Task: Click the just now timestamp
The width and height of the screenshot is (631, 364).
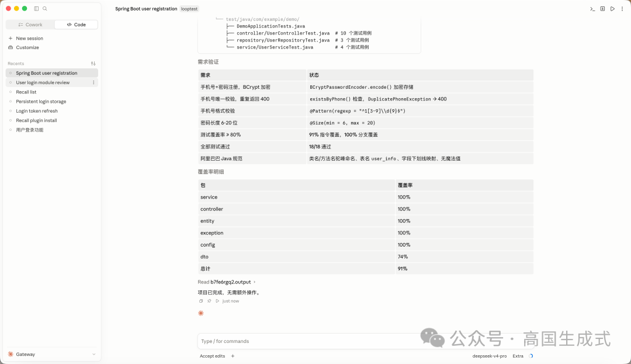Action: point(231,301)
